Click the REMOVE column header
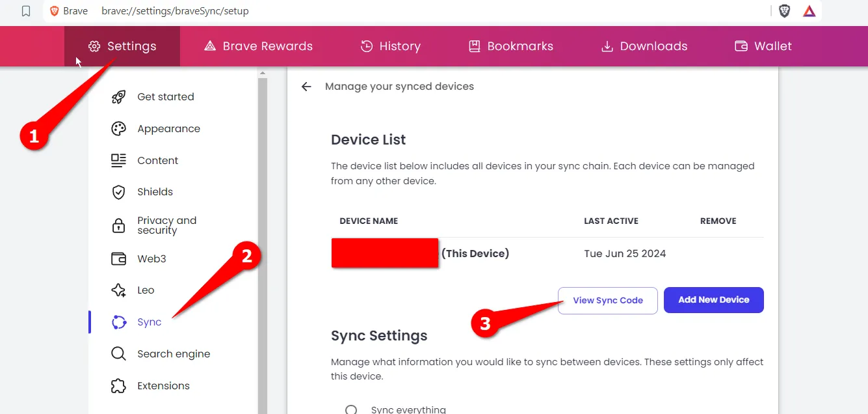This screenshot has height=414, width=868. click(718, 221)
